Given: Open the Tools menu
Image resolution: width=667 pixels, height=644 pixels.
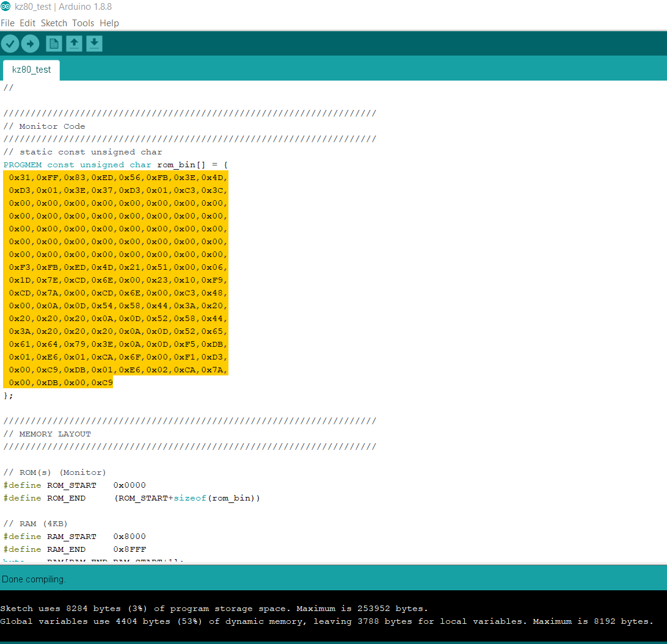Looking at the screenshot, I should coord(83,23).
